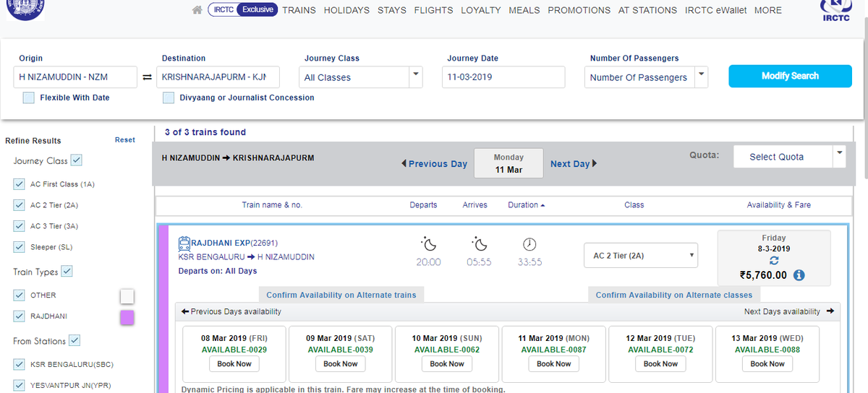The height and width of the screenshot is (393, 868).
Task: Open Journey Class dropdown
Action: coord(360,77)
